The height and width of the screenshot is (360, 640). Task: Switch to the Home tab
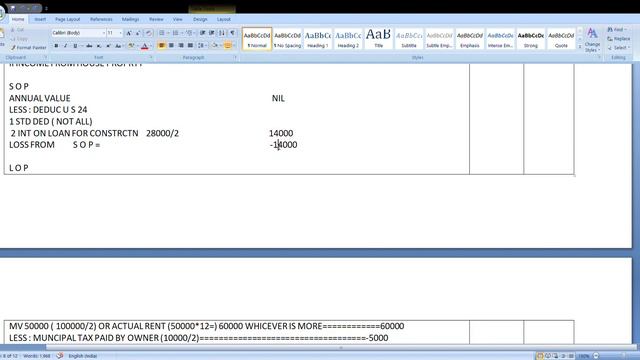18,19
